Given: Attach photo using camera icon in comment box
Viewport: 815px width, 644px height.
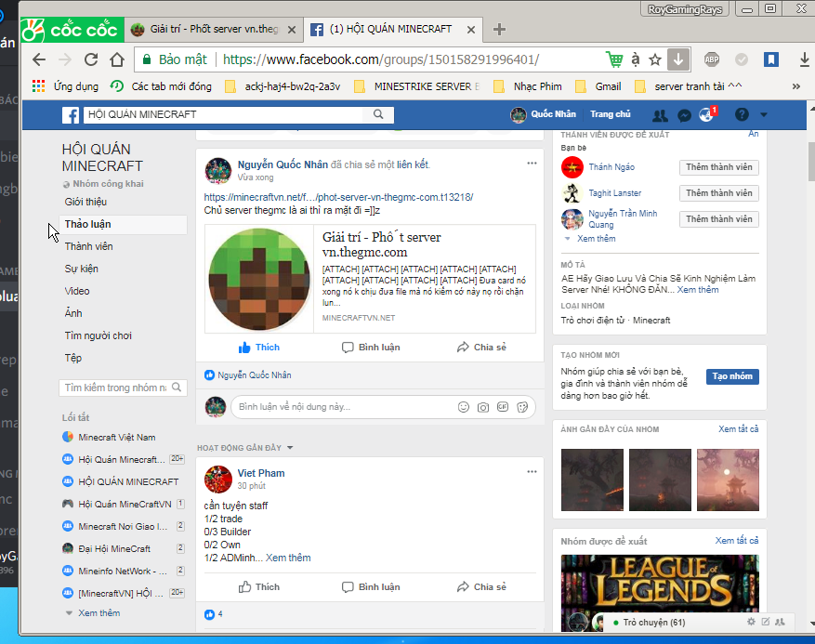Looking at the screenshot, I should 483,407.
